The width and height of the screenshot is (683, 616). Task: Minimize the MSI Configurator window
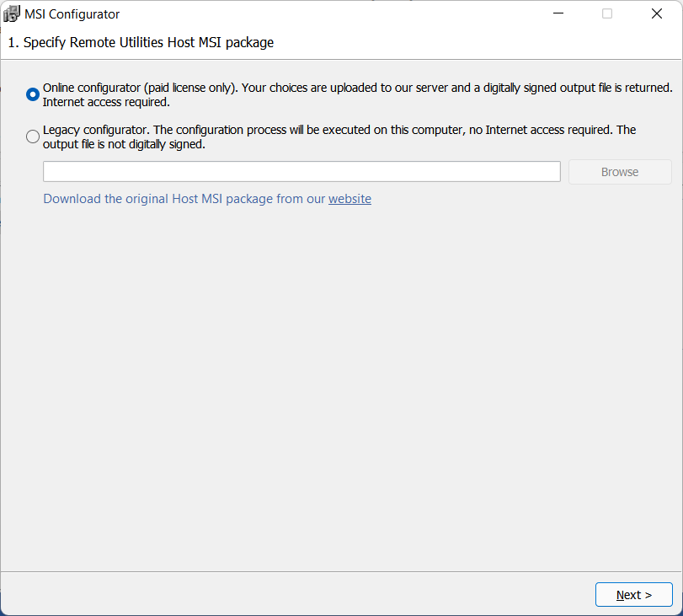[x=558, y=13]
